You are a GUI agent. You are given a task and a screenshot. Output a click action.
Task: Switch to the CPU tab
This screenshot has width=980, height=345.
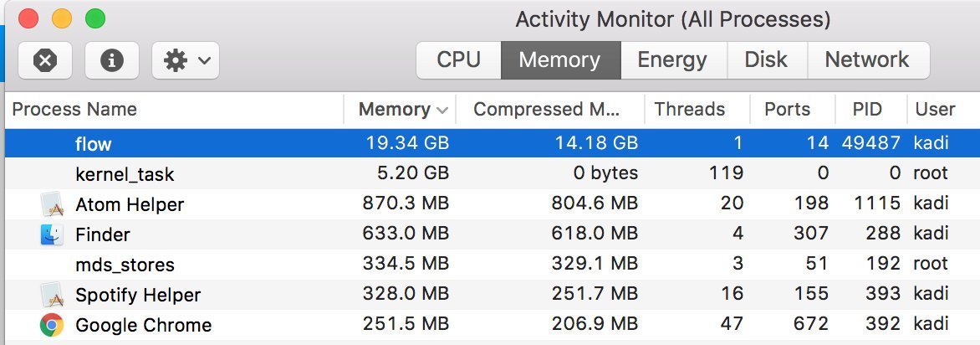pyautogui.click(x=458, y=60)
